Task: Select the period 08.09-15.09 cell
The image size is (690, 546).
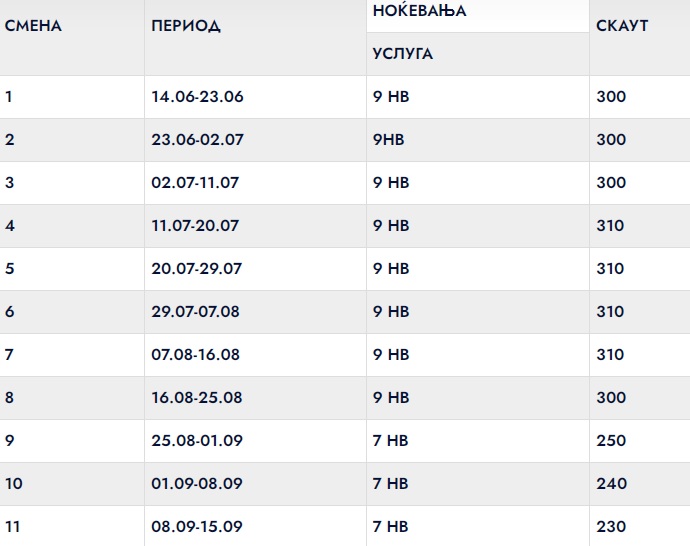Action: (x=195, y=527)
